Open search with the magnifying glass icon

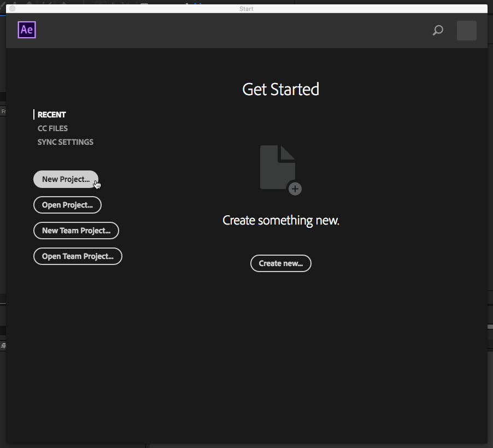click(x=438, y=31)
